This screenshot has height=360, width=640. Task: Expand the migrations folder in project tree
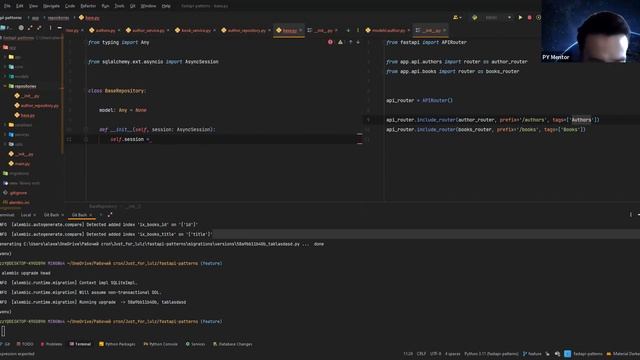pos(16,173)
